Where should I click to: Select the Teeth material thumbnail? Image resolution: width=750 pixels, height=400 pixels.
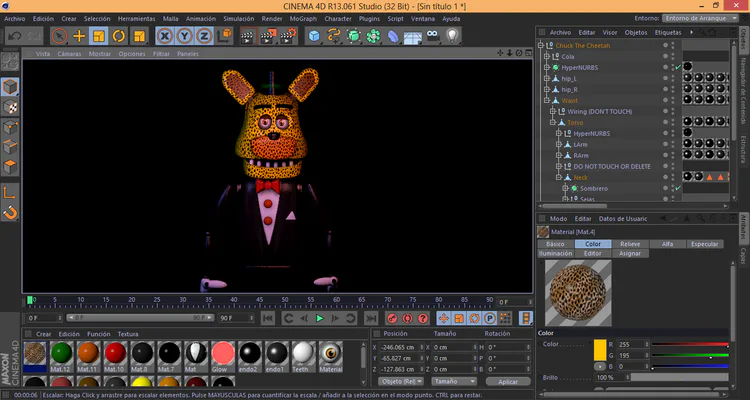pos(303,356)
